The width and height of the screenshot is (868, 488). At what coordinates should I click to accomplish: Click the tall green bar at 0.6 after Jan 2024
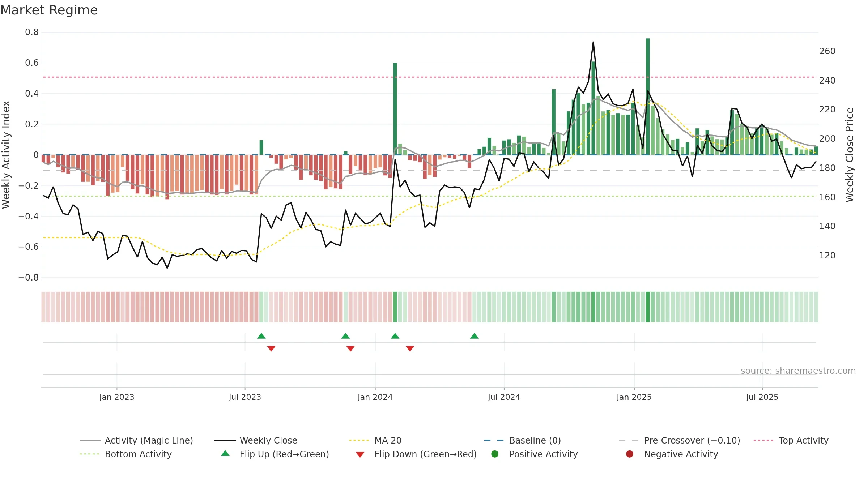[x=395, y=109]
